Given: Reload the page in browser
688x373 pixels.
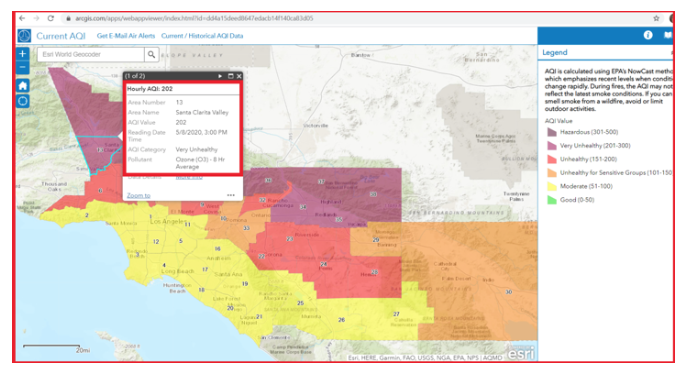Looking at the screenshot, I should point(51,18).
